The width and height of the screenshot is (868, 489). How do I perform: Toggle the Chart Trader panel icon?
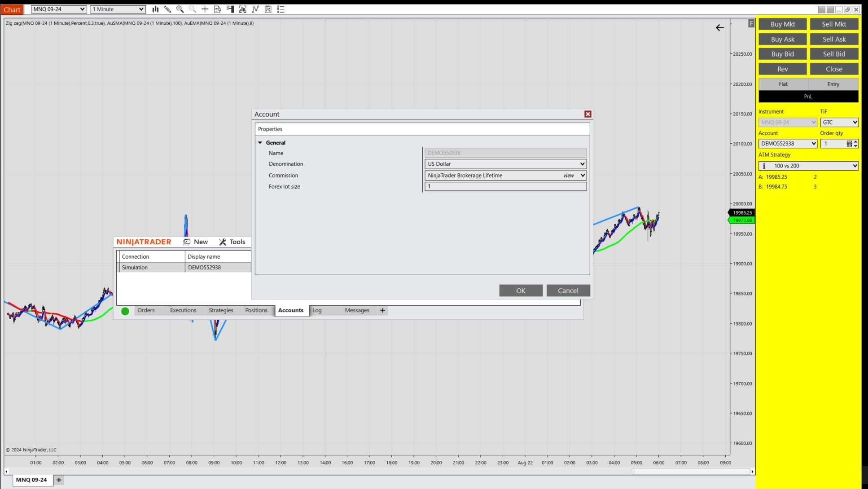230,9
